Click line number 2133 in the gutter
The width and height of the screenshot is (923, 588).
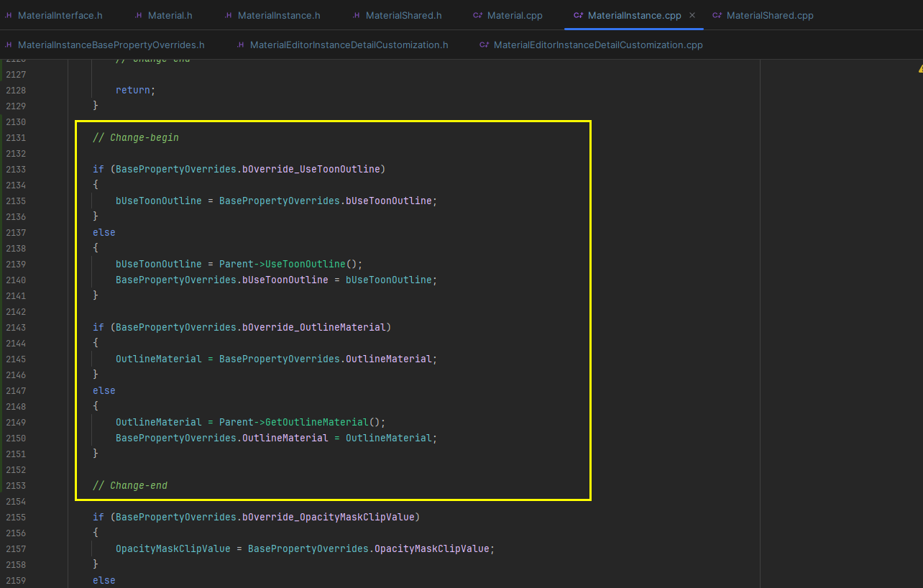(16, 169)
